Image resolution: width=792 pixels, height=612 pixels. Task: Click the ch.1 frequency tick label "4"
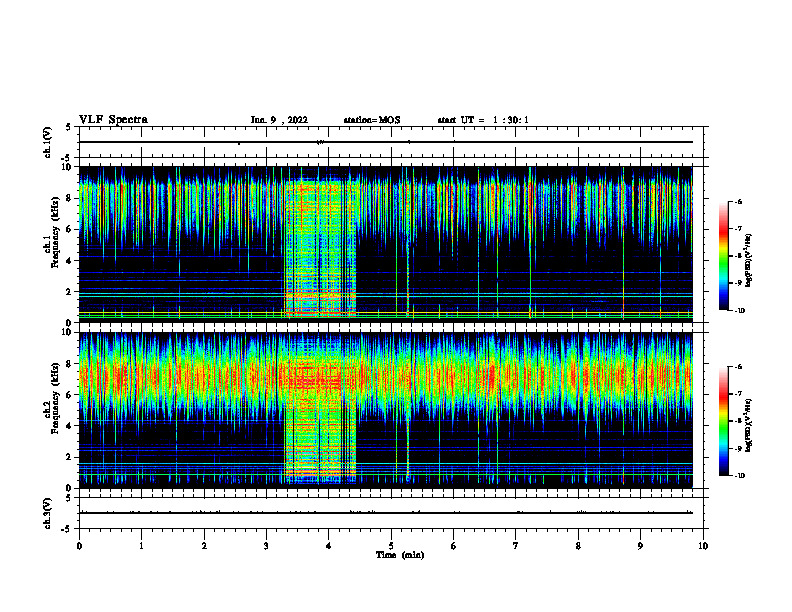(x=69, y=261)
